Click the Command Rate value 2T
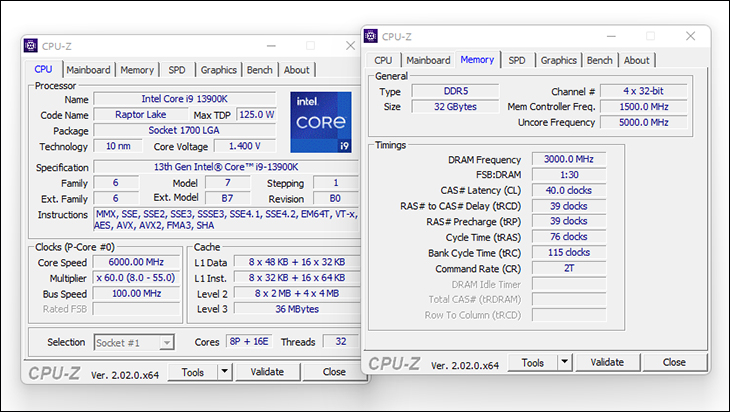This screenshot has width=730, height=412. coord(569,269)
